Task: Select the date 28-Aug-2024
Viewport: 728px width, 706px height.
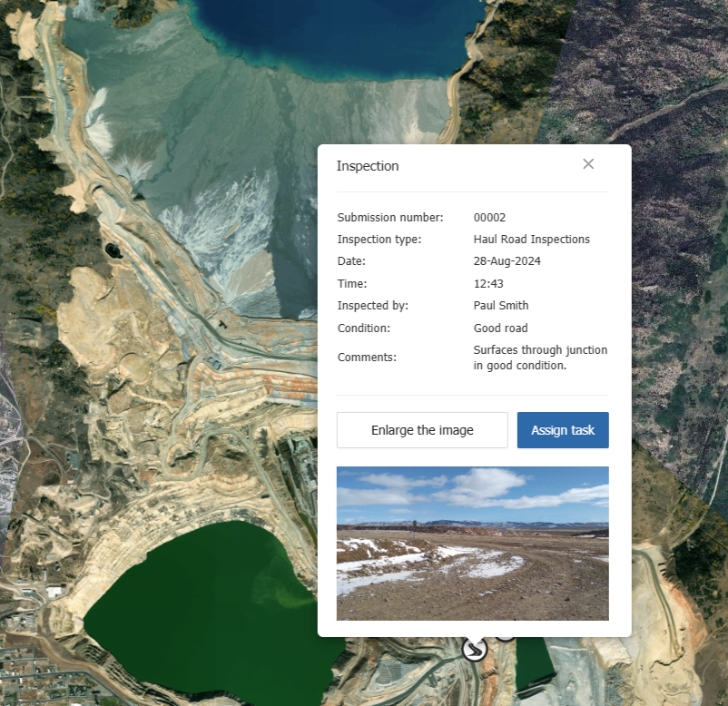Action: click(507, 260)
